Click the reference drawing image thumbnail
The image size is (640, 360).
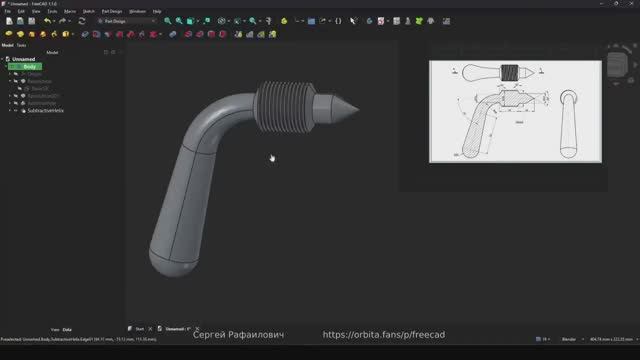[515, 111]
